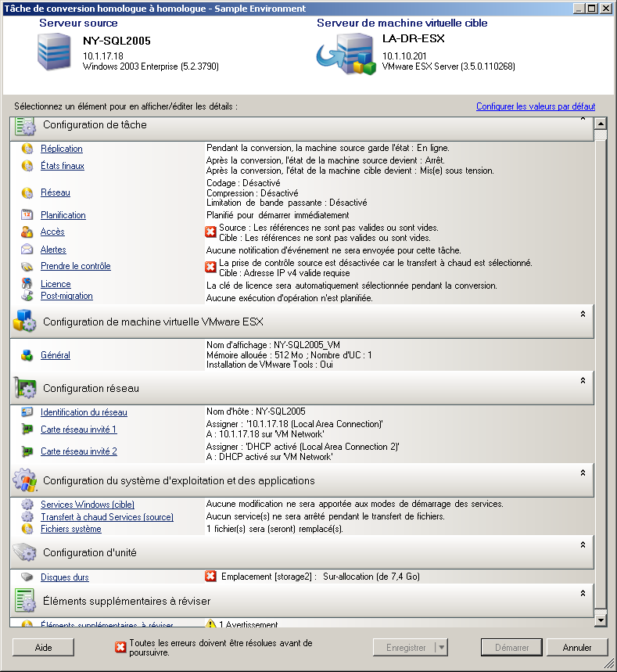Viewport: 617px width, 672px height.
Task: Click the 'Nom d'hôte : NY-SQL2005' text
Action: (256, 411)
